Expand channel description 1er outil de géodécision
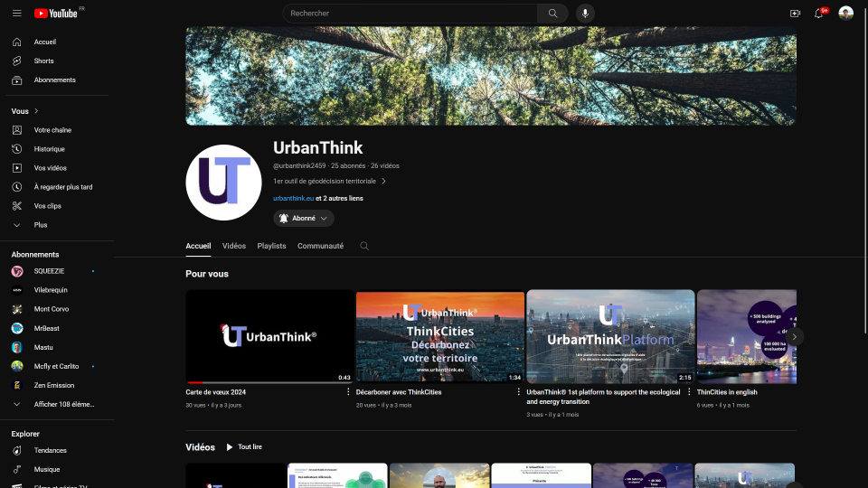 (330, 181)
